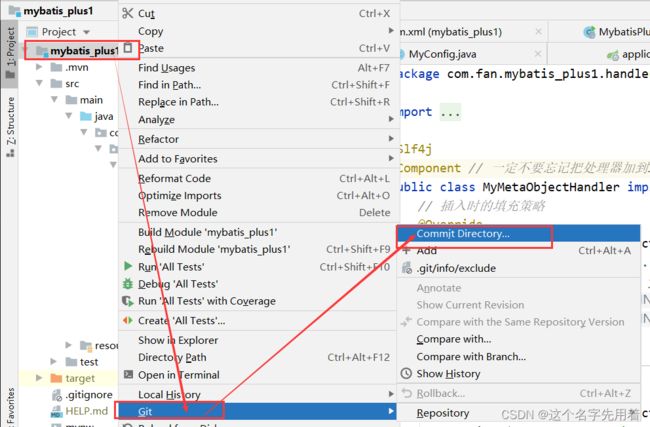This screenshot has height=427, width=650.
Task: Click the MybatisPlus tab class icon
Action: tap(589, 32)
